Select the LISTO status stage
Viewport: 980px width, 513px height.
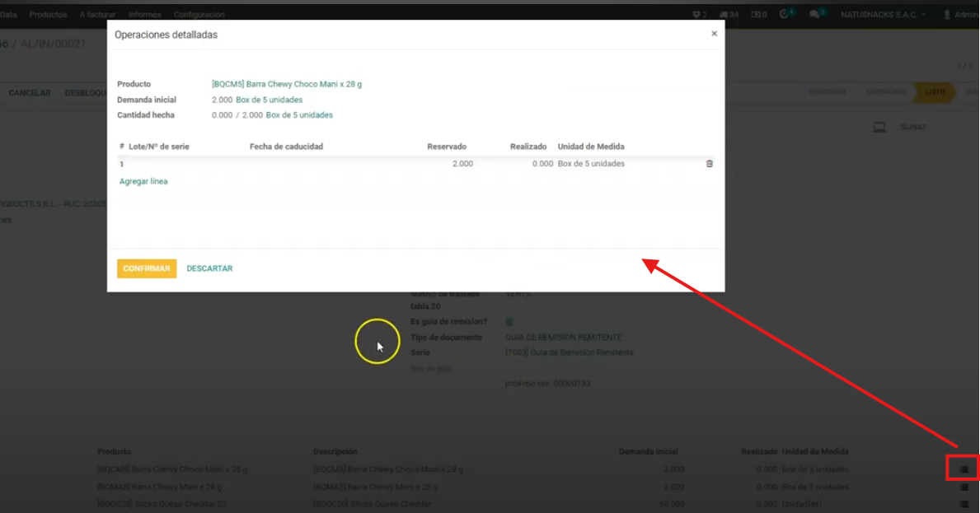click(x=935, y=92)
